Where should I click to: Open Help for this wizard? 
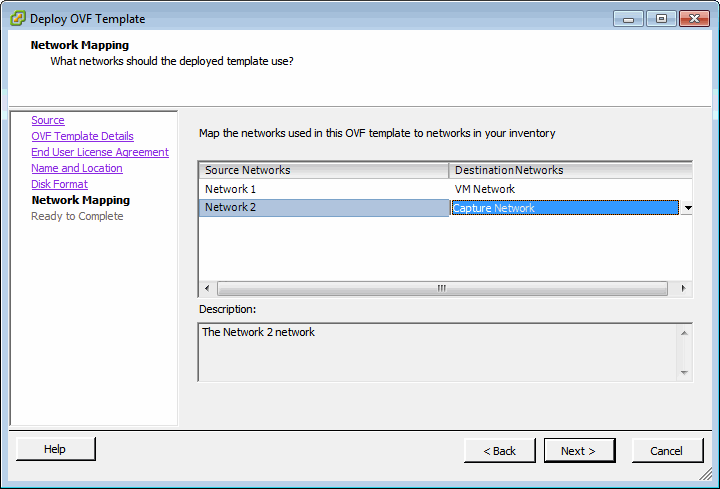click(x=55, y=449)
